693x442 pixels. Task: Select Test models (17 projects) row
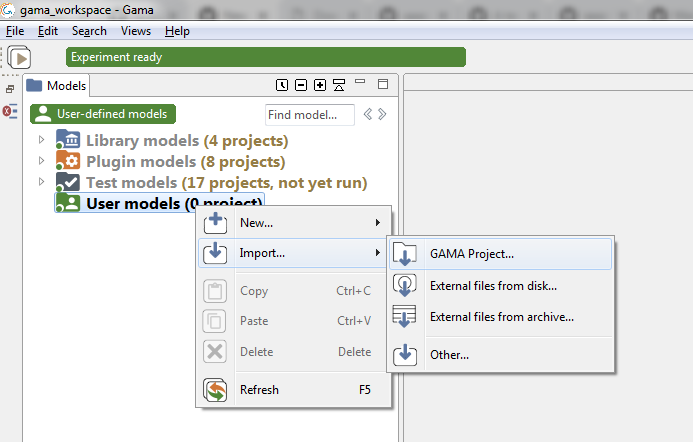[211, 182]
